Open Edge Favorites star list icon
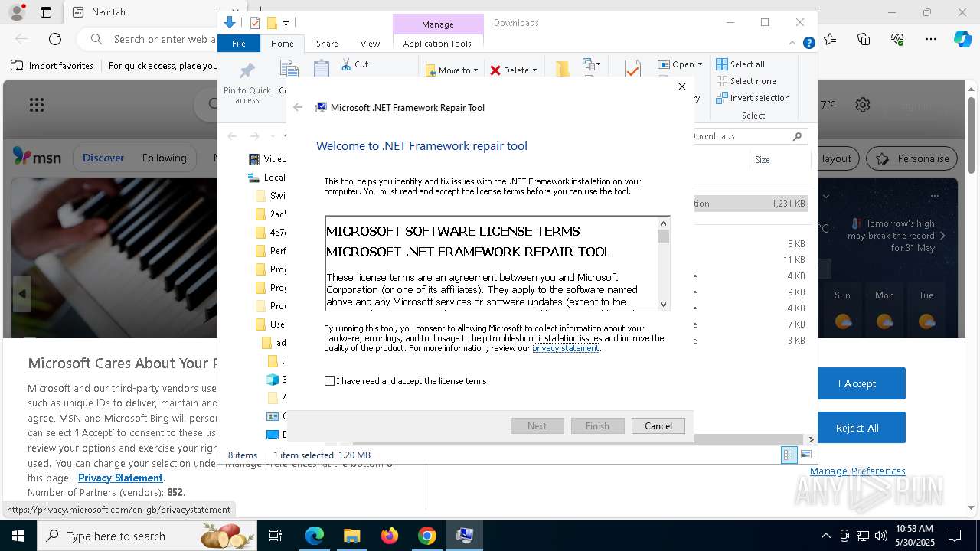The image size is (980, 551). click(x=831, y=38)
